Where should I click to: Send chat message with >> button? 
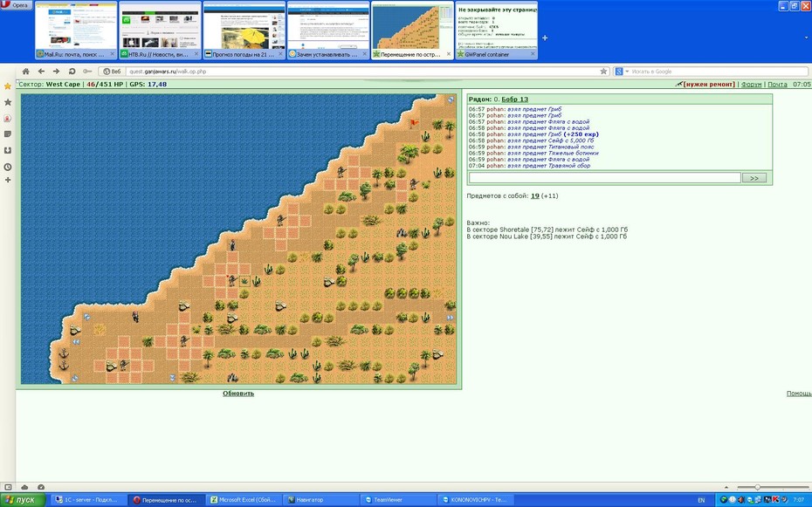[x=754, y=178]
